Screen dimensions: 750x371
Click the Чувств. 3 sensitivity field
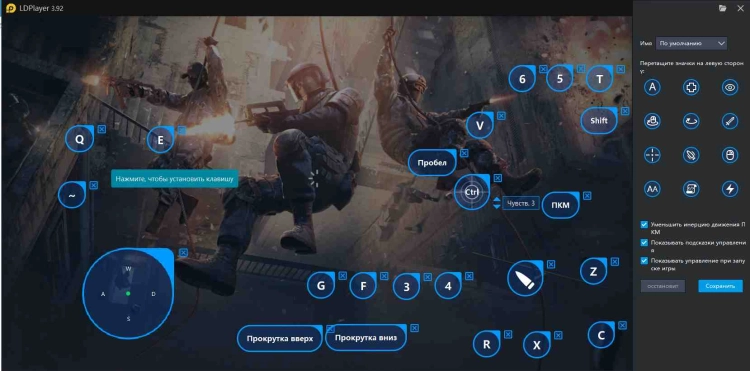click(x=521, y=203)
